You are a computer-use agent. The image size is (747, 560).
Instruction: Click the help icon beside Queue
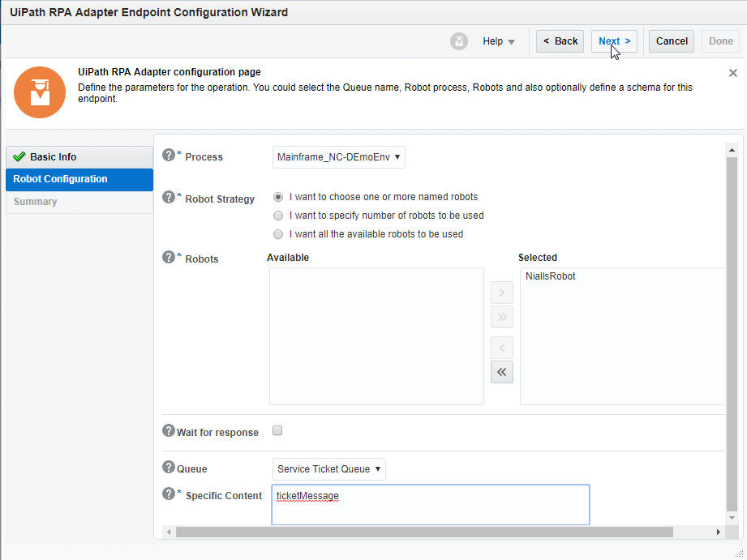click(168, 467)
